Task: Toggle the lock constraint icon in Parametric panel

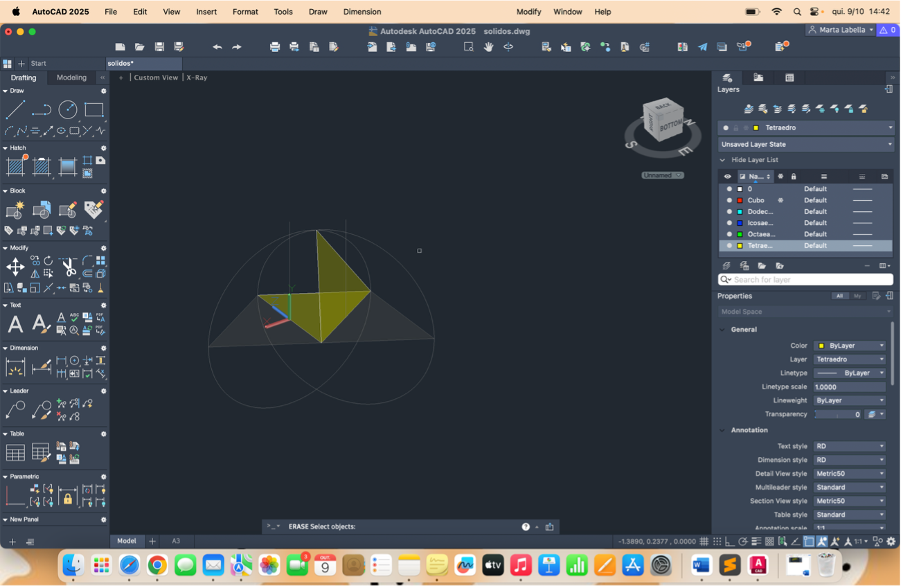Action: [68, 495]
